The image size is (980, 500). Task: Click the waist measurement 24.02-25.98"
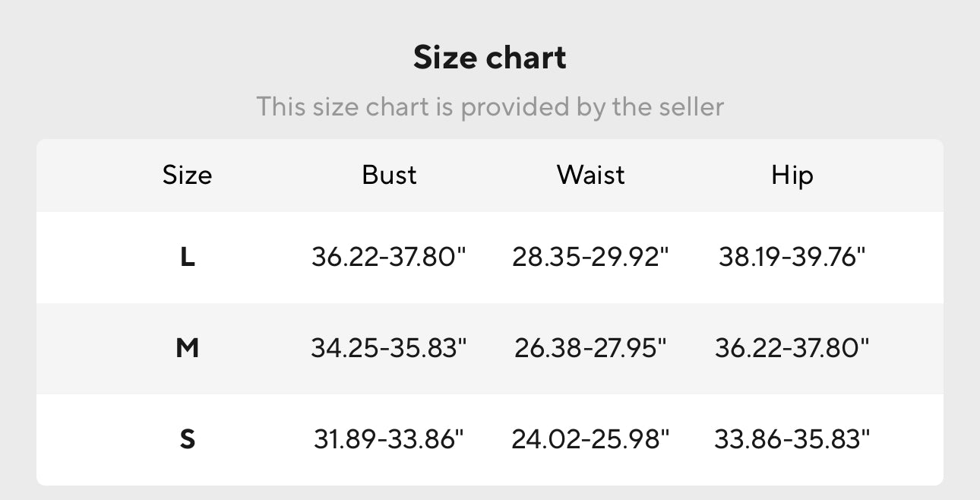click(590, 439)
